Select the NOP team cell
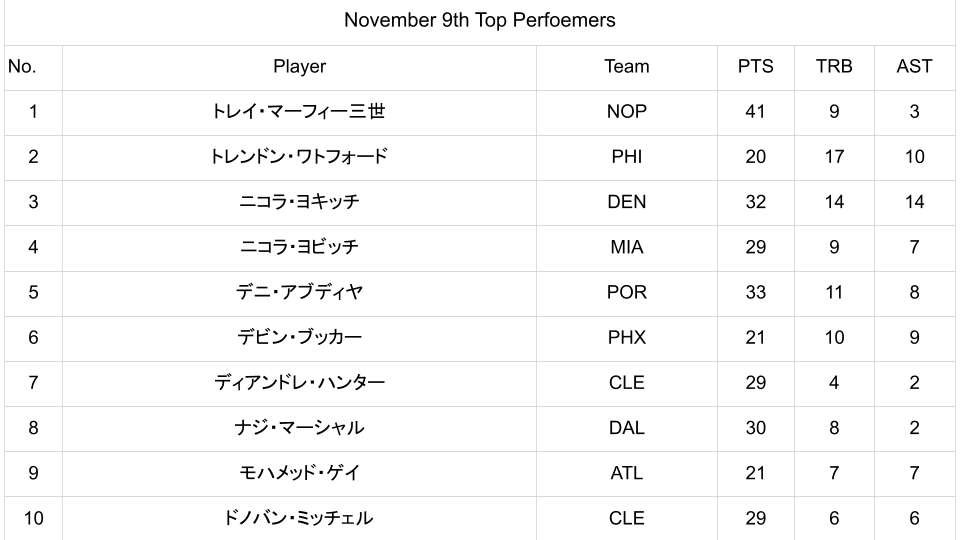960x540 pixels. (x=626, y=112)
